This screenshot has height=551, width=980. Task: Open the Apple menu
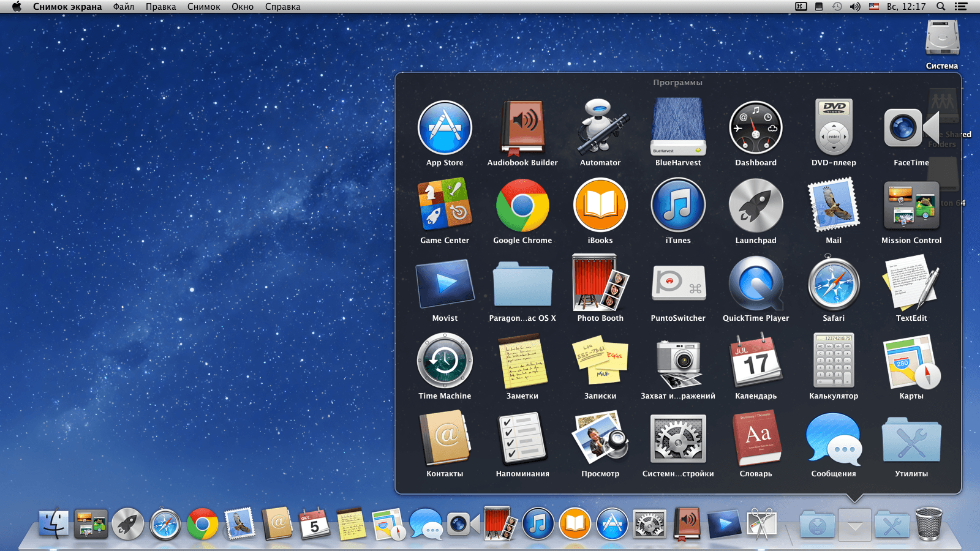point(17,7)
